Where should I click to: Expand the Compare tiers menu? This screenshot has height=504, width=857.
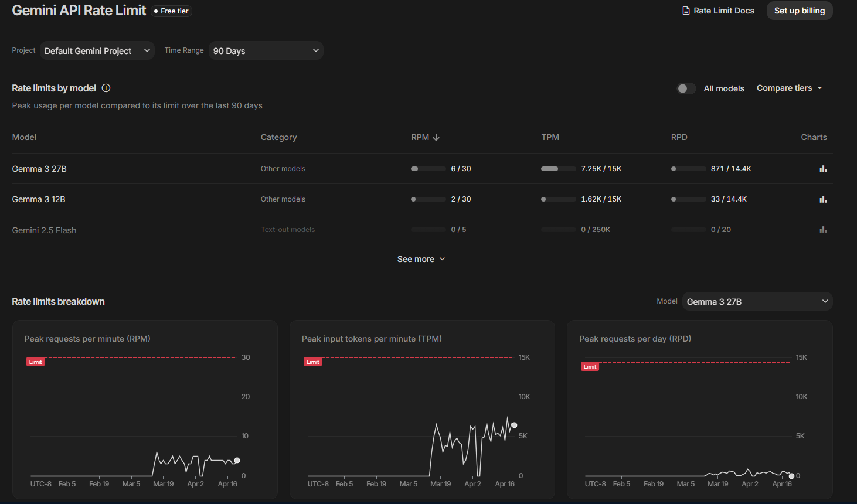point(790,88)
